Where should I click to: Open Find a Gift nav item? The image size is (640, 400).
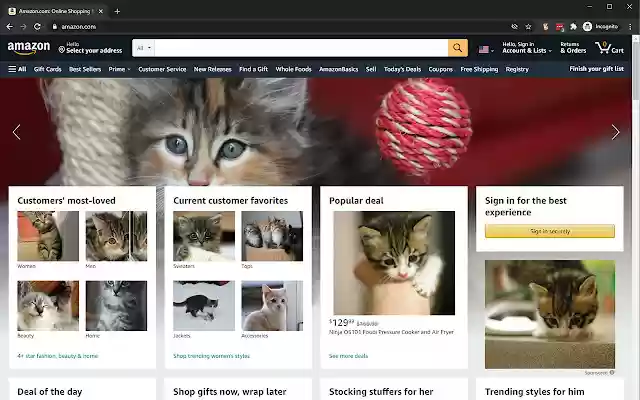253,69
